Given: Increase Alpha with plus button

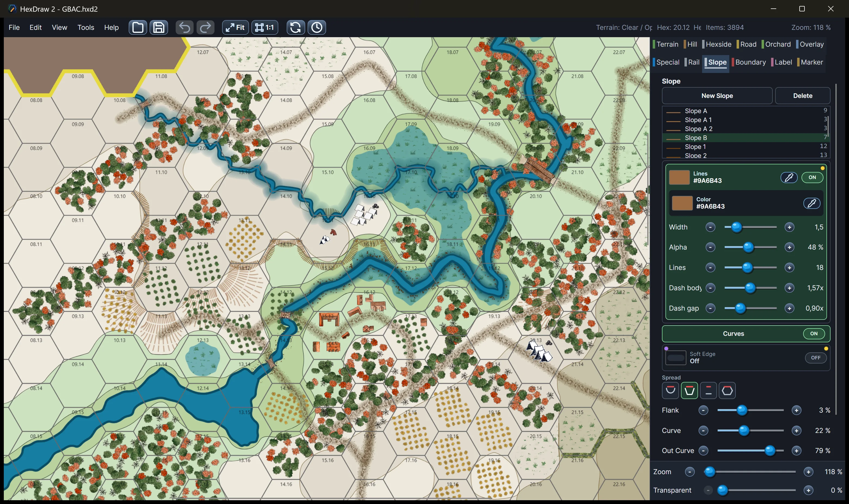Looking at the screenshot, I should (790, 247).
